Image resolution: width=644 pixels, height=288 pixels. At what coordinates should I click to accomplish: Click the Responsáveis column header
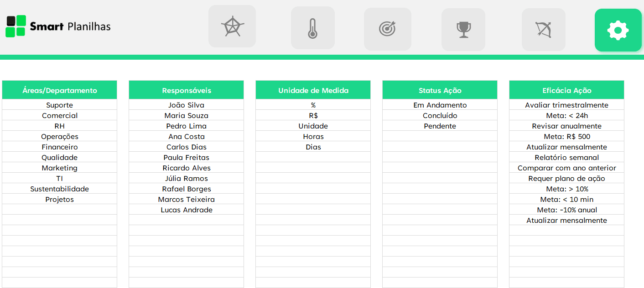[x=187, y=90]
